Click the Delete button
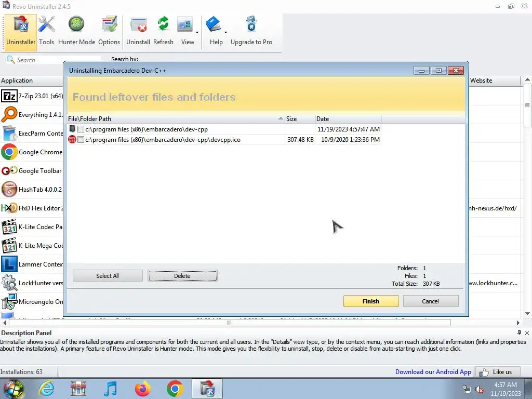The image size is (532, 399). coord(182,276)
